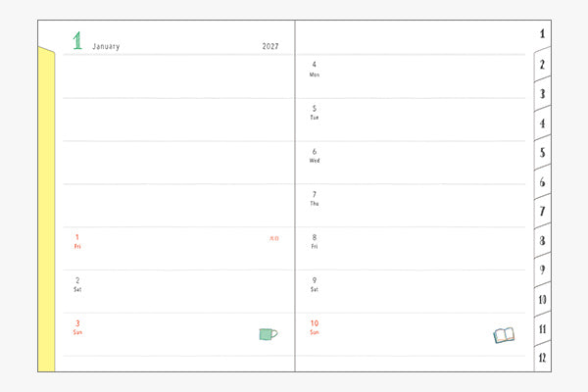
Task: Open month tab 2 on right edge
Action: (542, 64)
